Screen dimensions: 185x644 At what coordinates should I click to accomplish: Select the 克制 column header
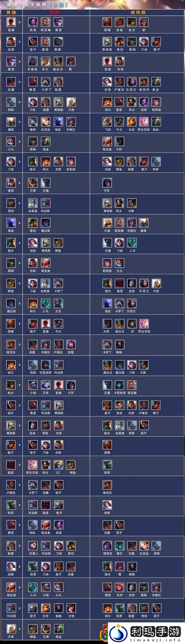(x=55, y=12)
